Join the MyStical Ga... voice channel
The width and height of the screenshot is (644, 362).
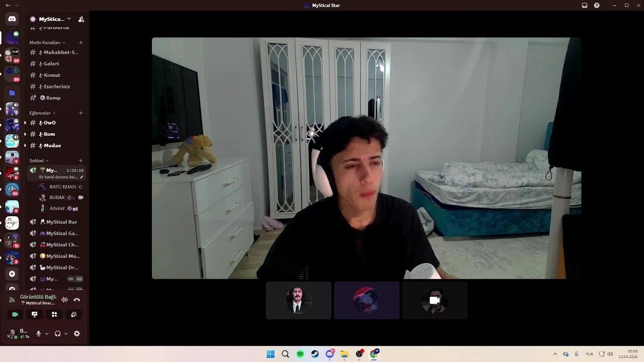tap(56, 233)
